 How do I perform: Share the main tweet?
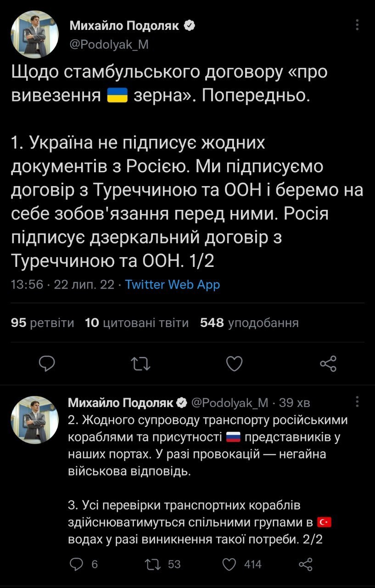click(x=328, y=364)
